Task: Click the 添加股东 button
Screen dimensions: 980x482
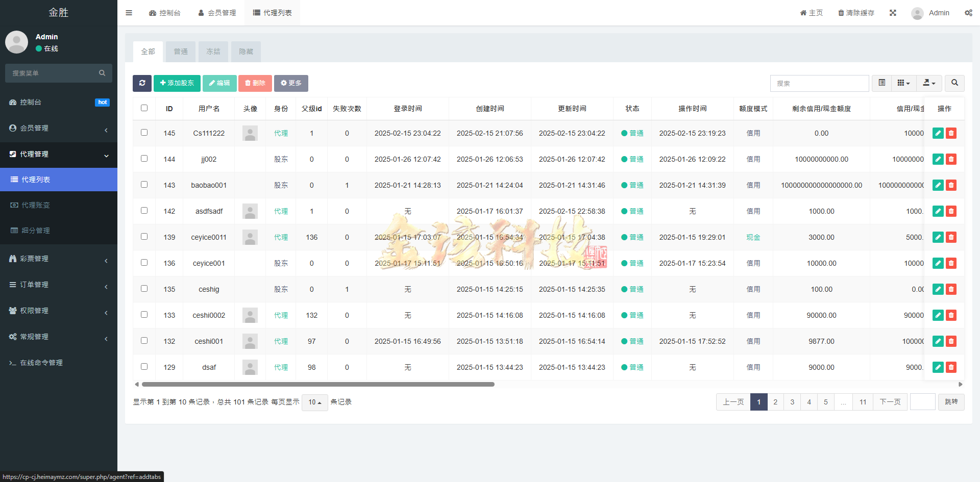Action: point(177,83)
